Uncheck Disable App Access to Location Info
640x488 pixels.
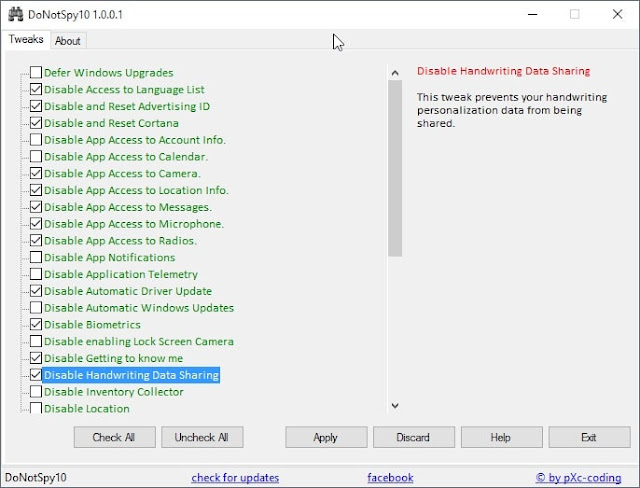(36, 190)
